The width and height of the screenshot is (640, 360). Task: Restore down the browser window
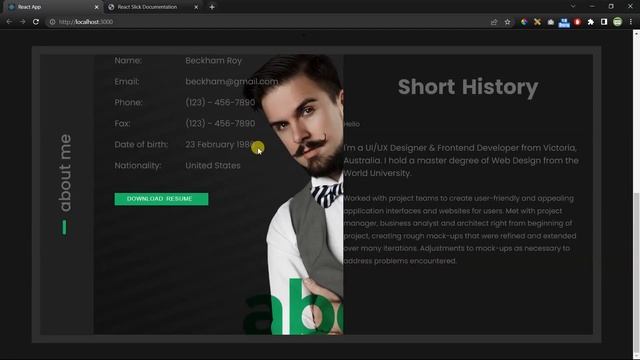[611, 7]
